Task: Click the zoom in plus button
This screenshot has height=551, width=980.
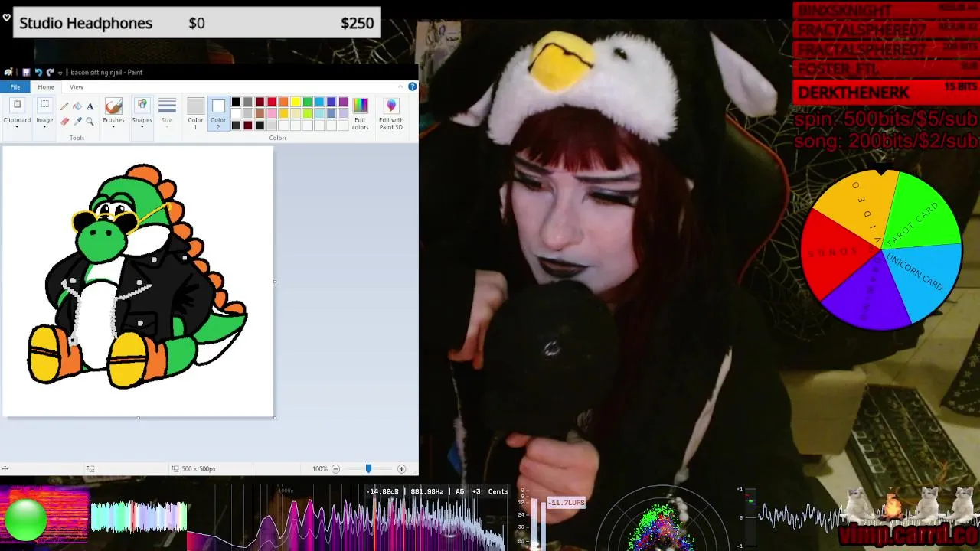Action: point(401,469)
